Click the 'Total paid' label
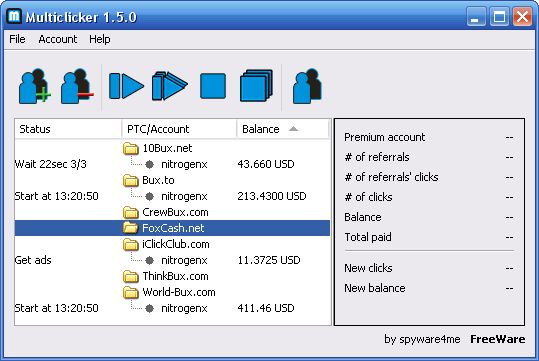Image resolution: width=539 pixels, height=361 pixels. (x=368, y=237)
